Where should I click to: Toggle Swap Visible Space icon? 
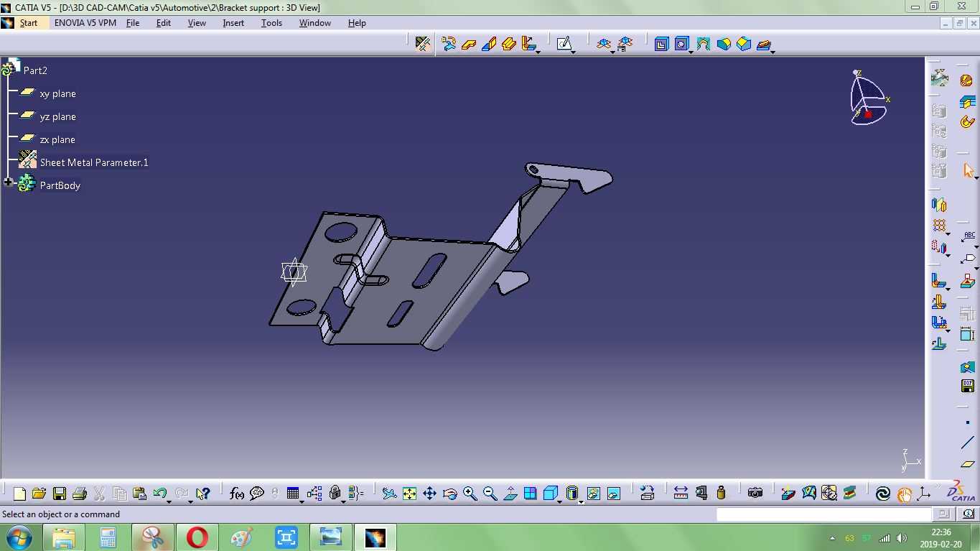[614, 494]
